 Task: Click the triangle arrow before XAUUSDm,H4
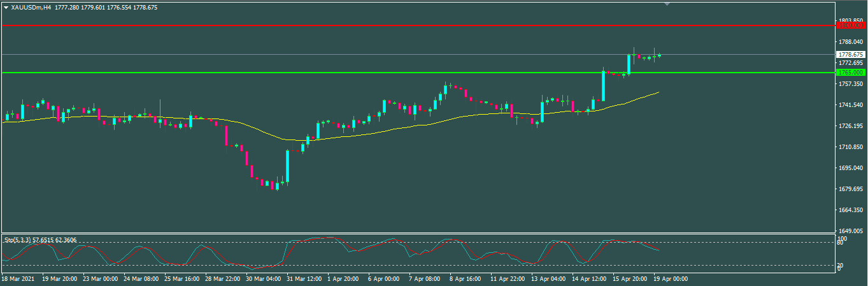coord(6,8)
